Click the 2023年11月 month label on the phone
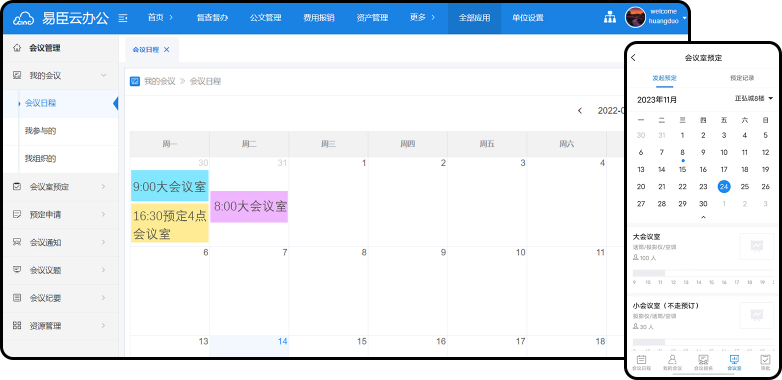Image resolution: width=782 pixels, height=380 pixels. coord(657,100)
